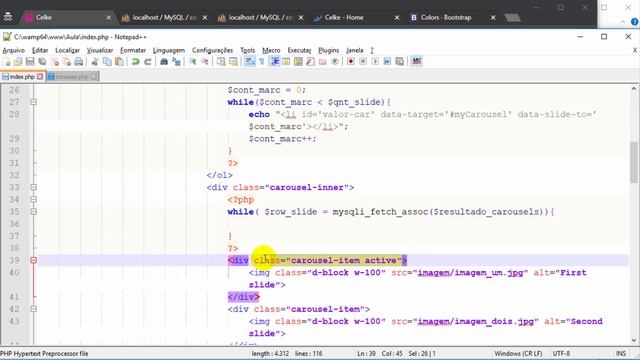Open the Editar menu
This screenshot has height=360, width=640.
point(40,50)
